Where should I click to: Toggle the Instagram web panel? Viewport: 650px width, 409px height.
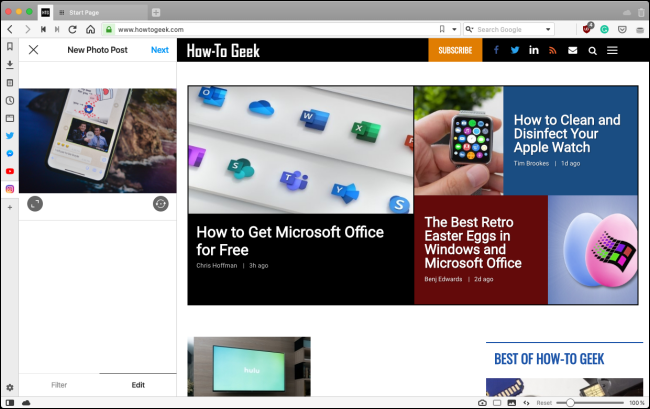[x=10, y=189]
